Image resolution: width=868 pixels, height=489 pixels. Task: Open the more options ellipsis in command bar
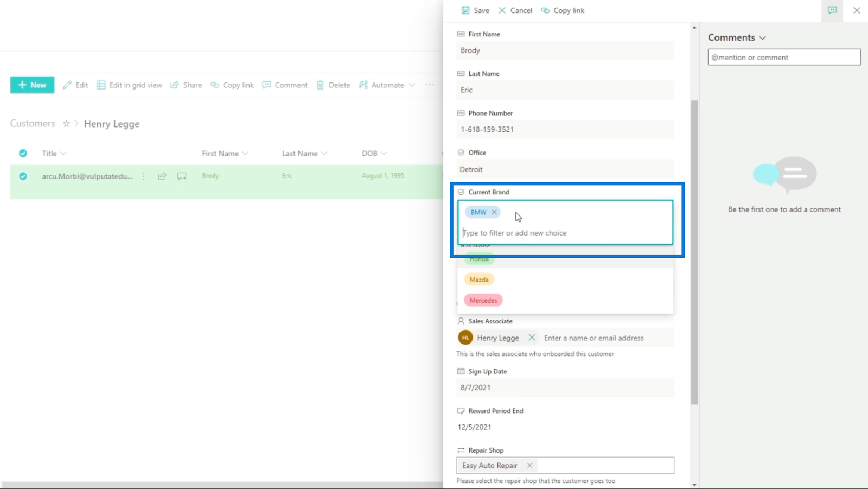(x=430, y=85)
